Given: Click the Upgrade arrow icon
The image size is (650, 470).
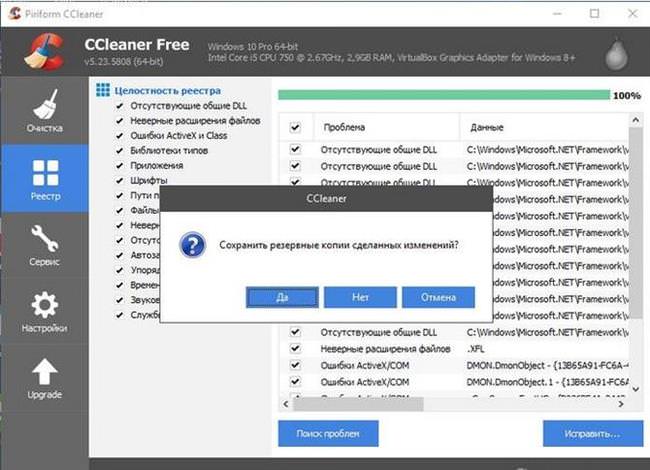Looking at the screenshot, I should 45,372.
